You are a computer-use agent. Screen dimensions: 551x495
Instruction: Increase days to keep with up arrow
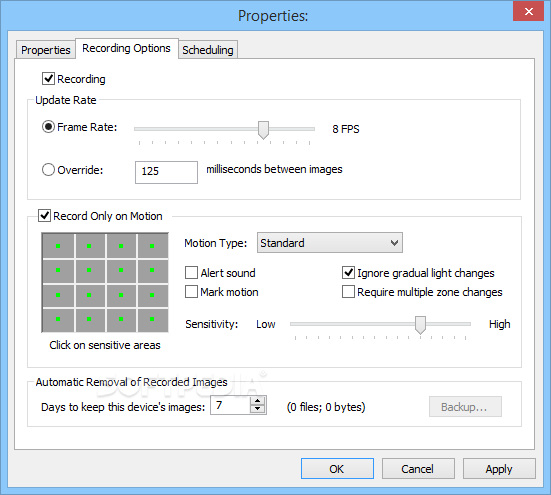pos(258,401)
